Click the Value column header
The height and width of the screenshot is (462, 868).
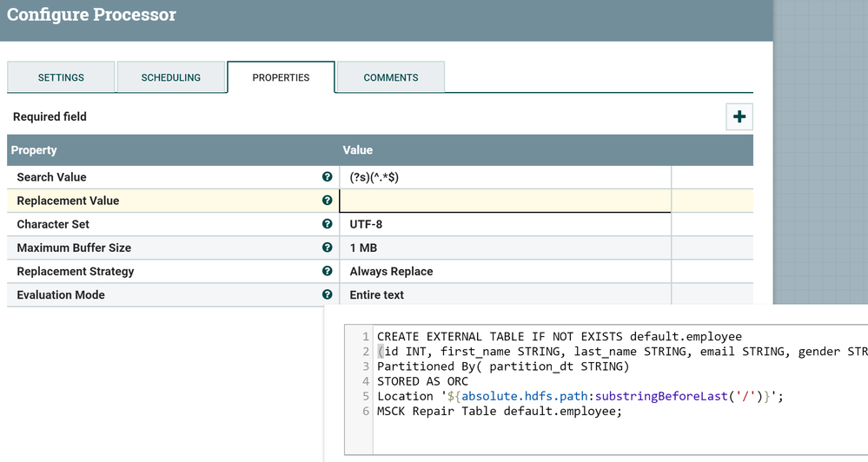(358, 150)
